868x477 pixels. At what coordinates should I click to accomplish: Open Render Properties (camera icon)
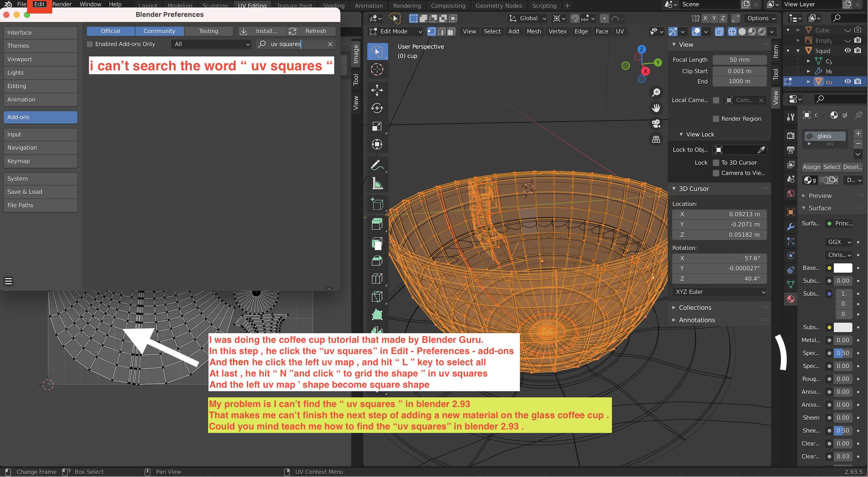pyautogui.click(x=791, y=135)
